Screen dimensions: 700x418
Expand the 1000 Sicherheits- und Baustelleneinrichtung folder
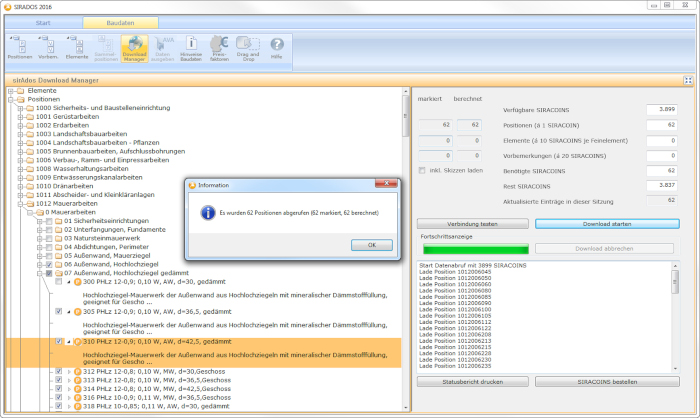(19, 108)
